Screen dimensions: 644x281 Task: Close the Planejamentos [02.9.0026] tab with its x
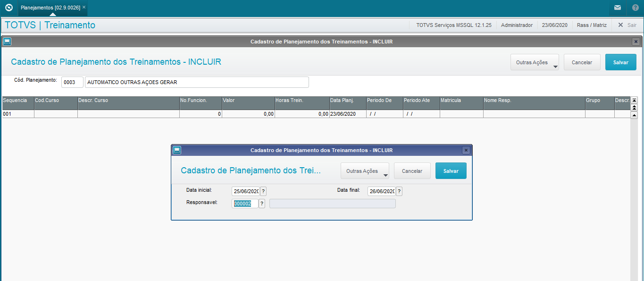click(x=84, y=8)
